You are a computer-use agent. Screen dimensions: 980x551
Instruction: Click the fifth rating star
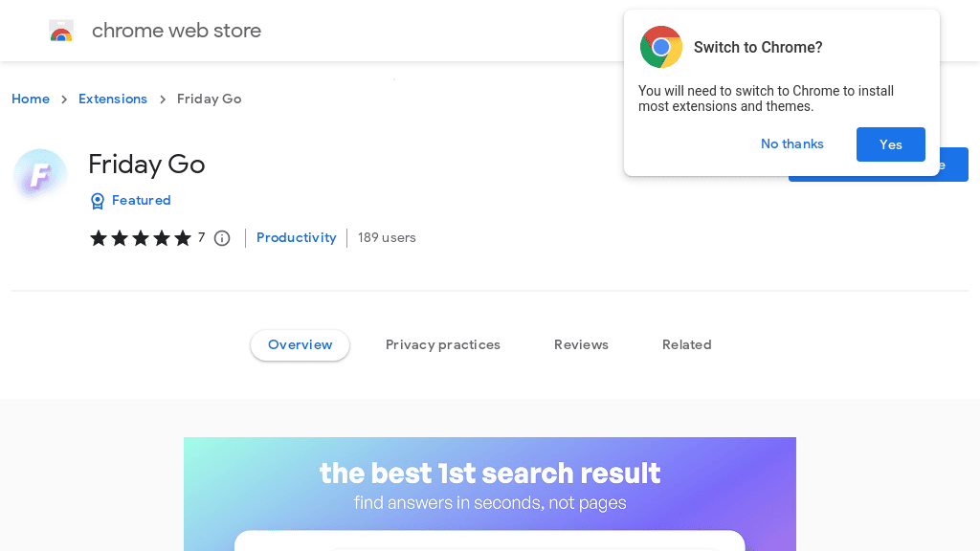185,237
